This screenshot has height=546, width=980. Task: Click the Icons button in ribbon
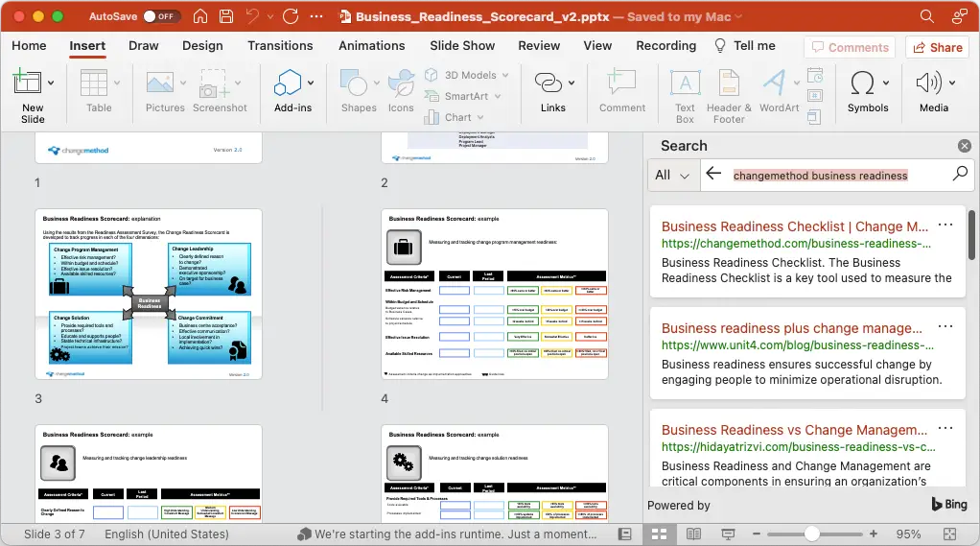401,91
